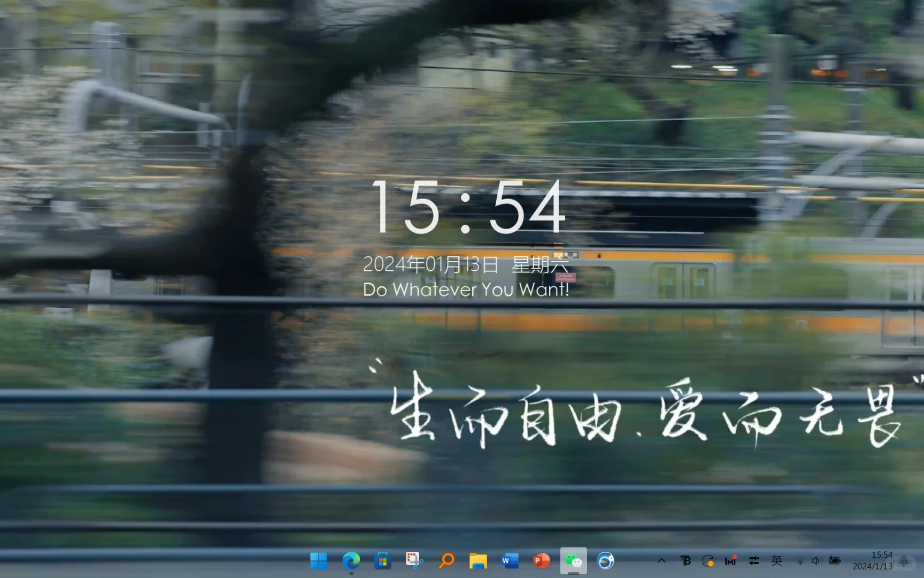Click the tray icon showing red notification dot
The width and height of the screenshot is (924, 578).
click(730, 561)
